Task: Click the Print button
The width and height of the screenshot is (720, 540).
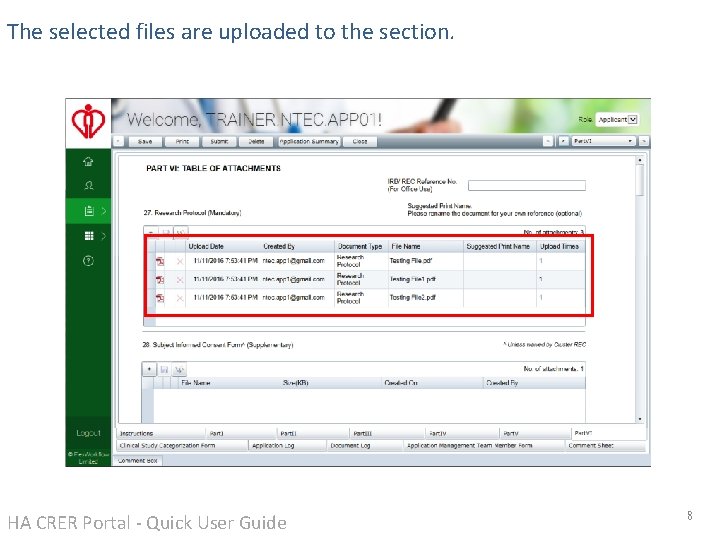Action: [182, 141]
